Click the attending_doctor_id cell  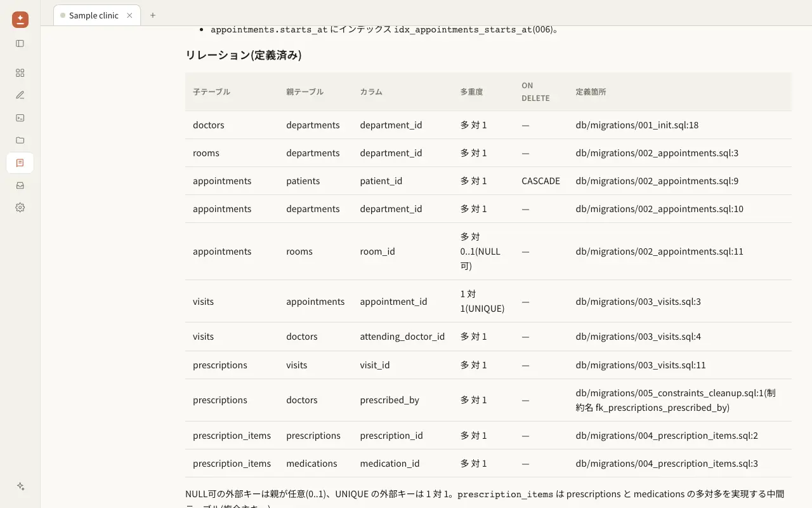point(402,337)
